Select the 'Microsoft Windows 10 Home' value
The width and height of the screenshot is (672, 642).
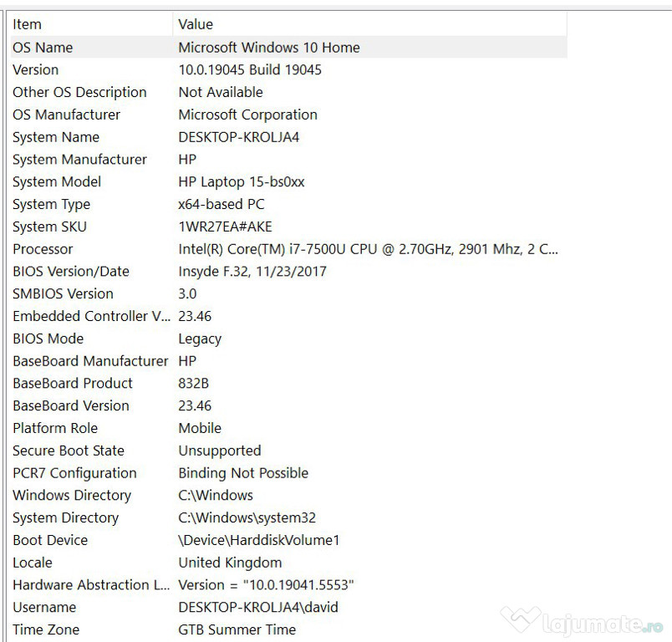point(268,47)
